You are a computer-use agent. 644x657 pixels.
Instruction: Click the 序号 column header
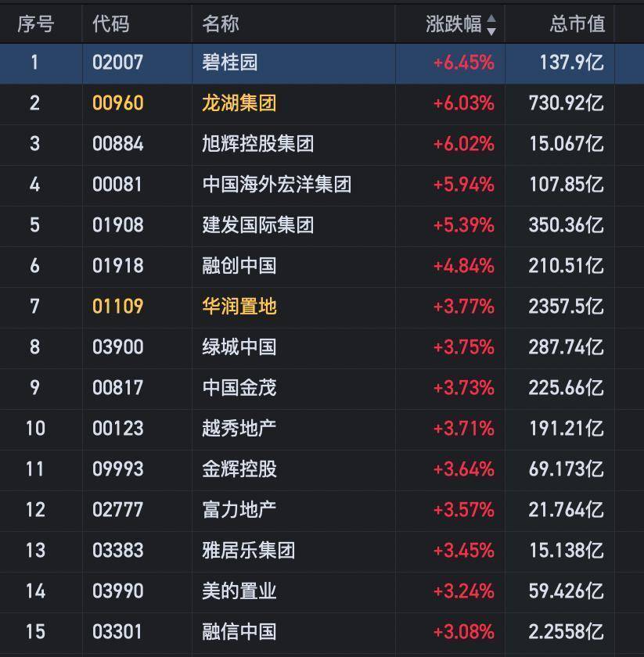pos(35,24)
